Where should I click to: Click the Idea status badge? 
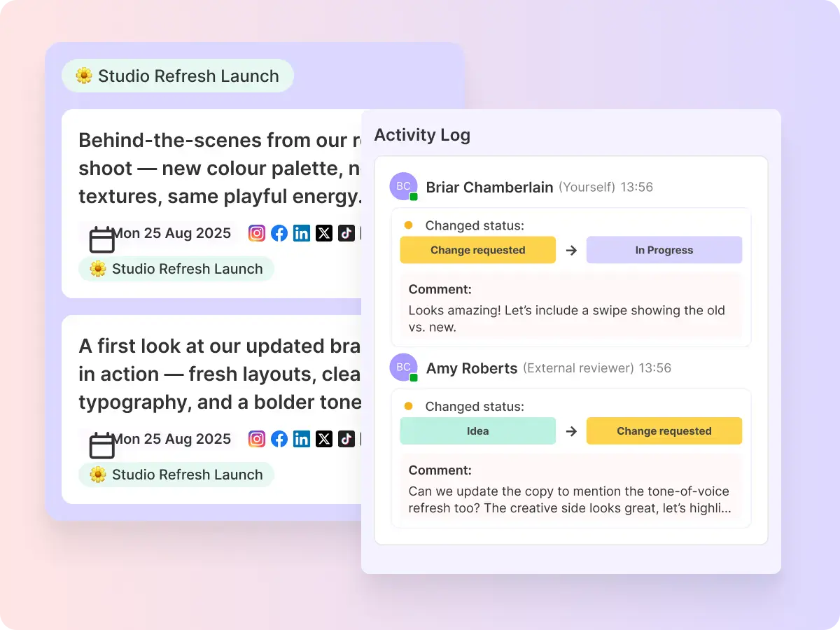(477, 430)
